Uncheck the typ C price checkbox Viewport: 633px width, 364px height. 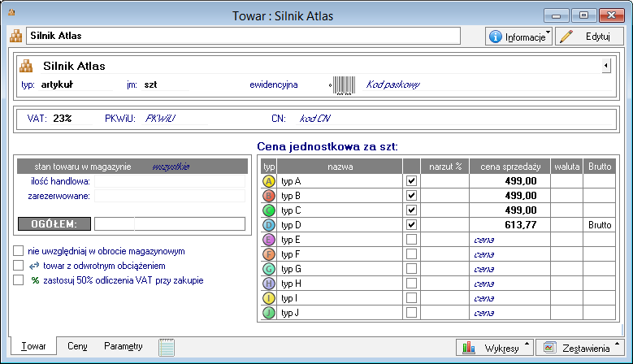tap(411, 210)
